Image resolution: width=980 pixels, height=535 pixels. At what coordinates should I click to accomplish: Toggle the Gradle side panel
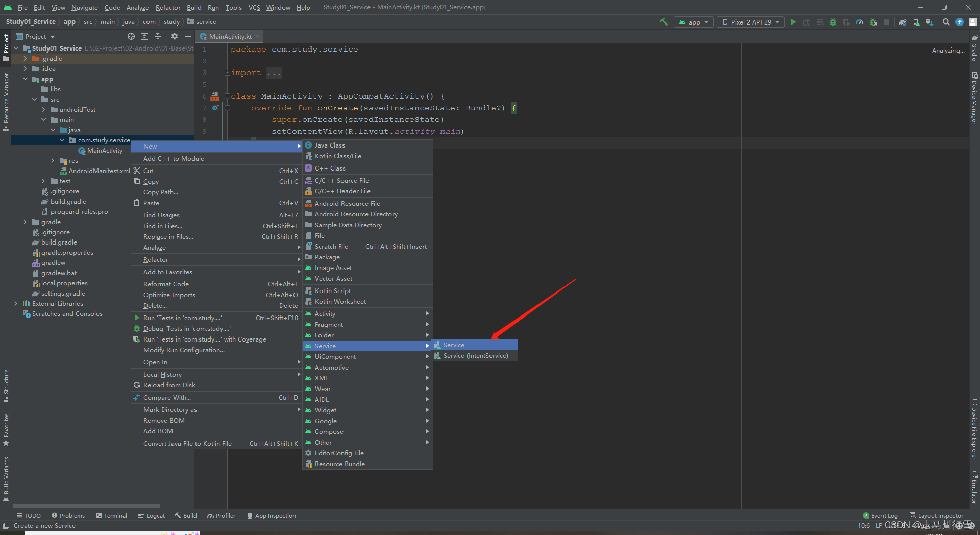click(x=974, y=49)
